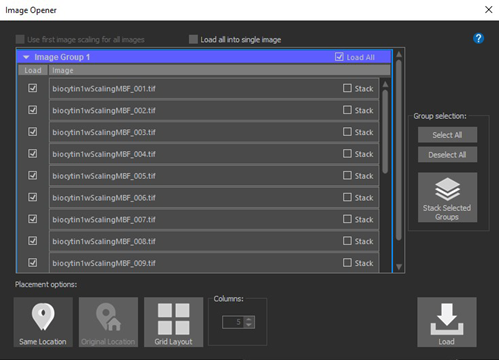Screen dimensions: 500x360
Task: Click the Image column header
Action: pos(220,70)
